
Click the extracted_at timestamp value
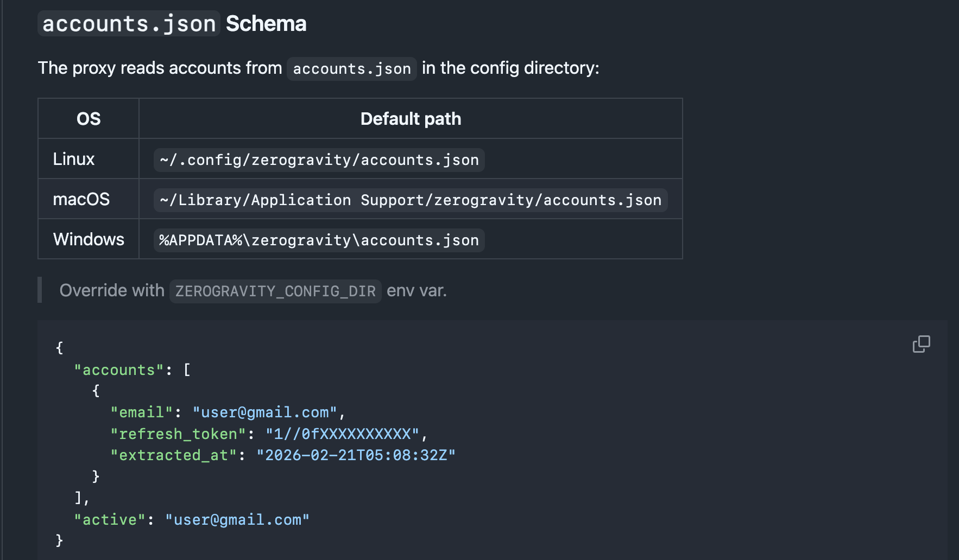pyautogui.click(x=356, y=455)
